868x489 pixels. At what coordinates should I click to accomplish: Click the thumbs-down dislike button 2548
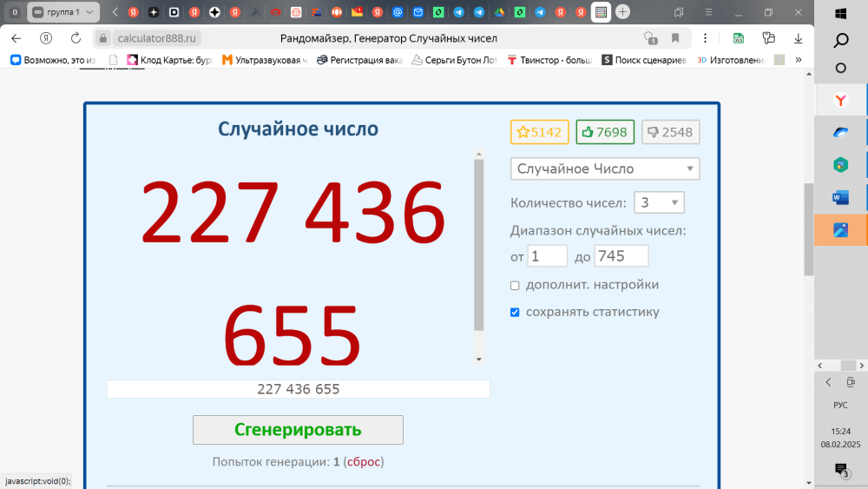[x=670, y=132]
